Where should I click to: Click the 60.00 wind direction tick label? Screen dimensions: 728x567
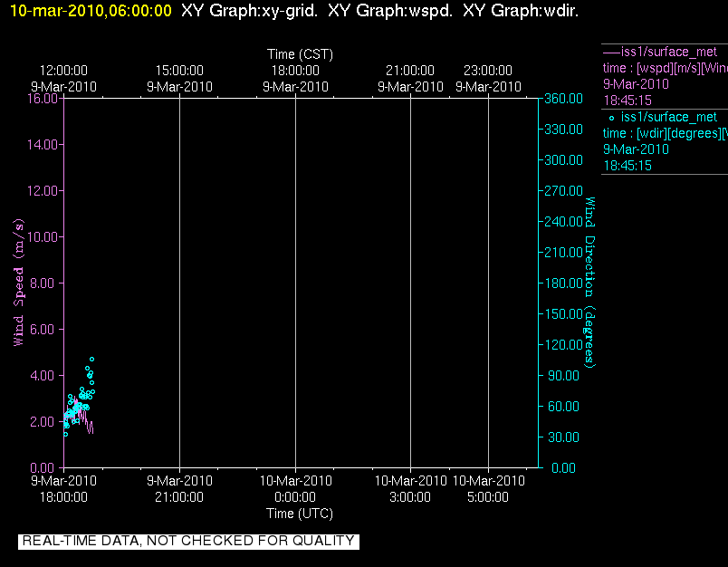pos(563,407)
